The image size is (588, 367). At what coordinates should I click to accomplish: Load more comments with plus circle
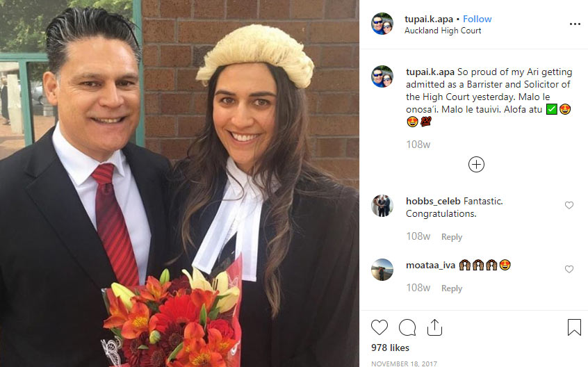click(476, 164)
